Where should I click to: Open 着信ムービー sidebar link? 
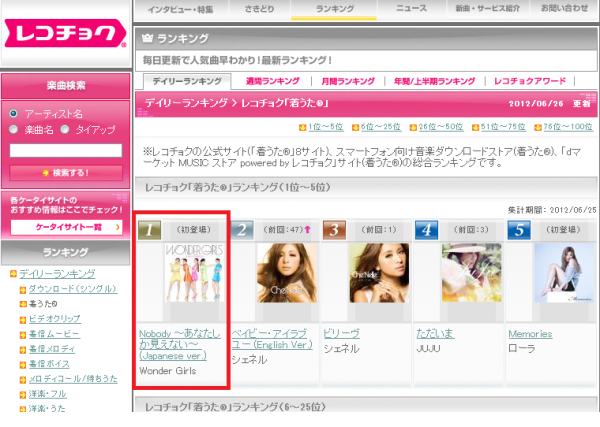54,334
